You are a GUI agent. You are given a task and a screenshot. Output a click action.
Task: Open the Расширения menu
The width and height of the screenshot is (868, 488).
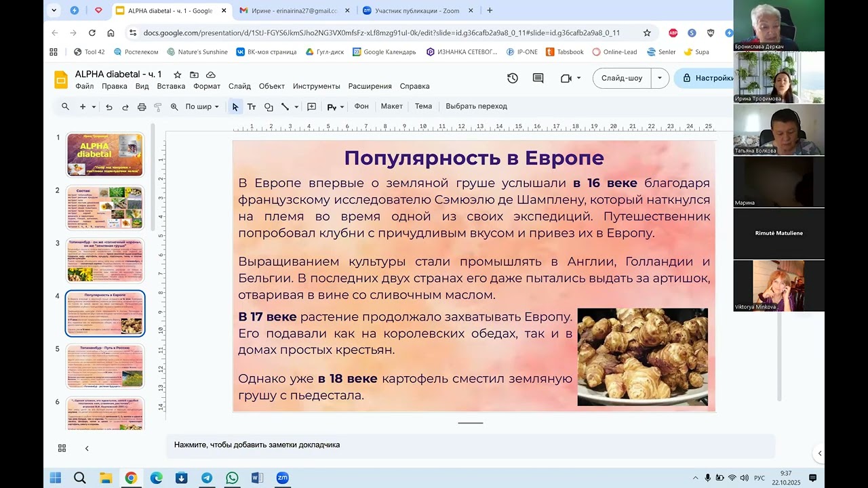tap(370, 86)
